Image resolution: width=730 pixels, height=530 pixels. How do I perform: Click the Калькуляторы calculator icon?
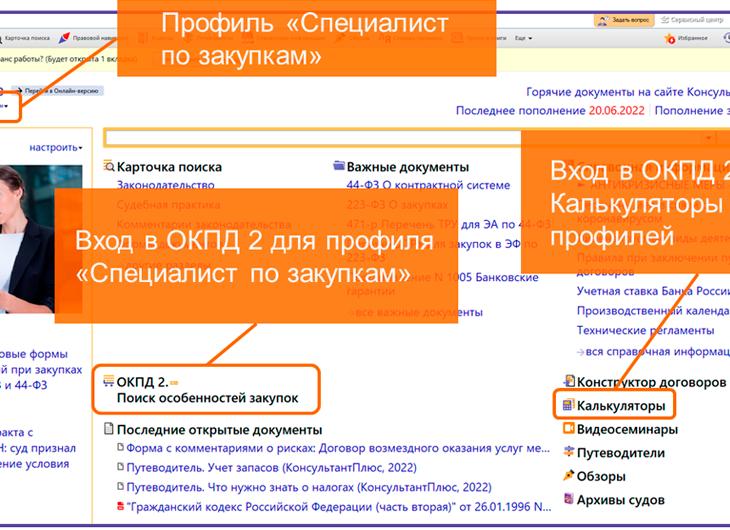point(568,405)
